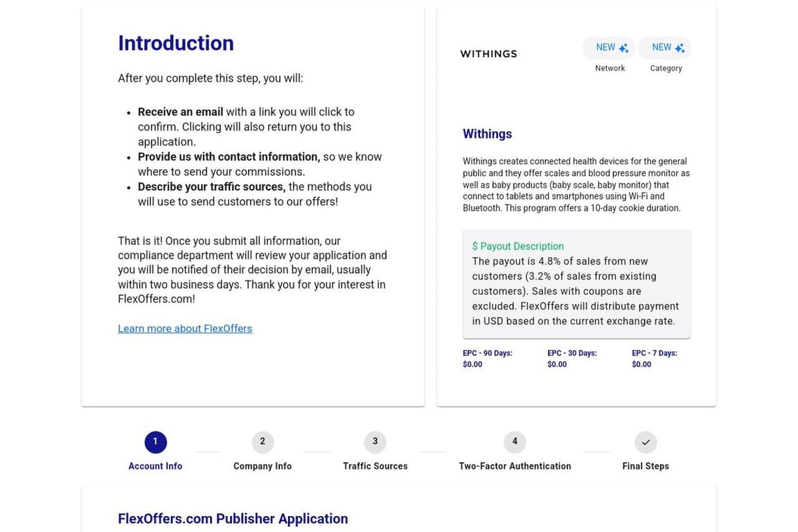Screen dimensions: 798x532
Task: Click the FlexOffers.com Publisher Application heading
Action: point(233,519)
